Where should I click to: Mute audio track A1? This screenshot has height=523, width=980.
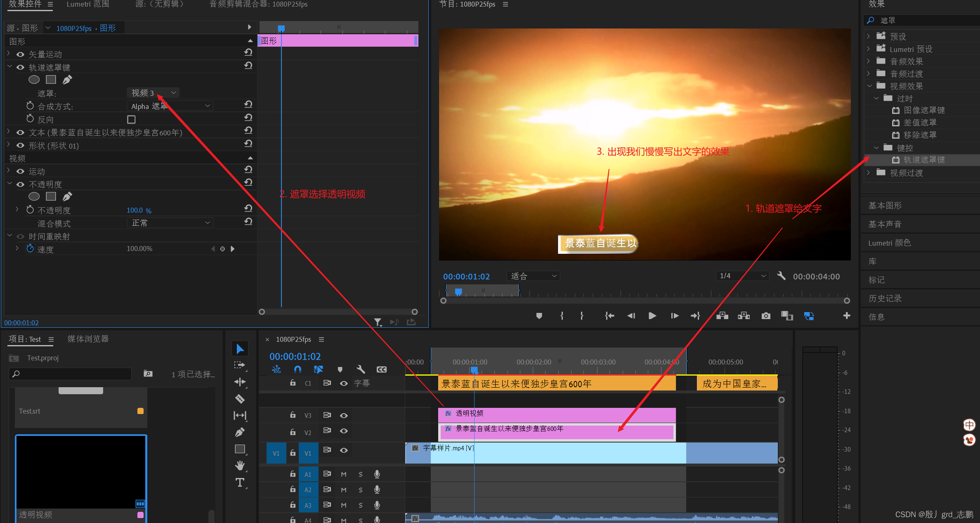click(344, 474)
